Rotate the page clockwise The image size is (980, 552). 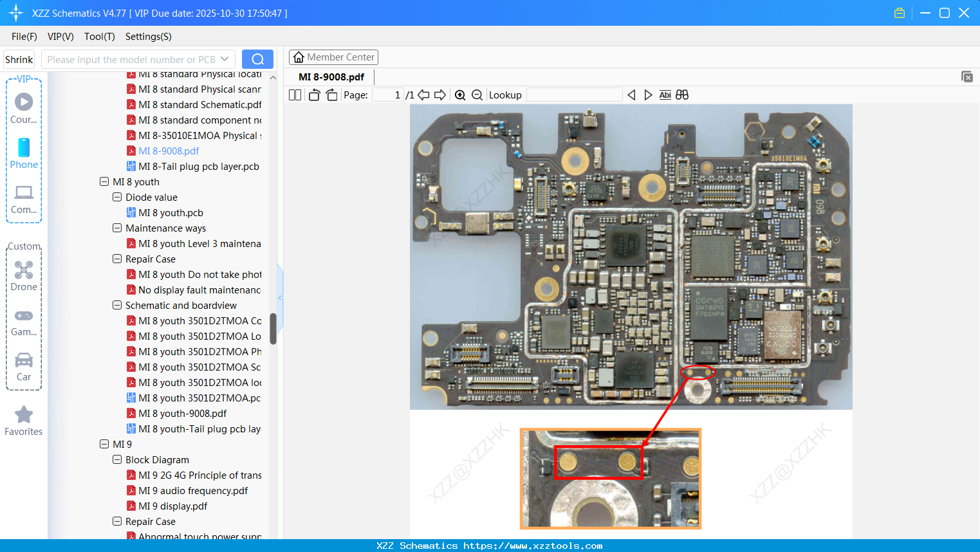point(331,95)
